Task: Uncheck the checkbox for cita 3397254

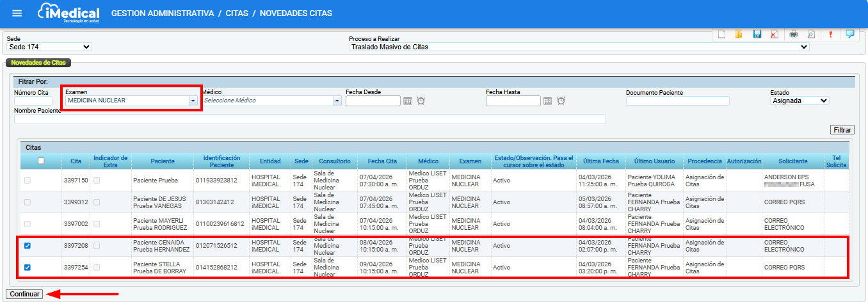Action: 28,268
